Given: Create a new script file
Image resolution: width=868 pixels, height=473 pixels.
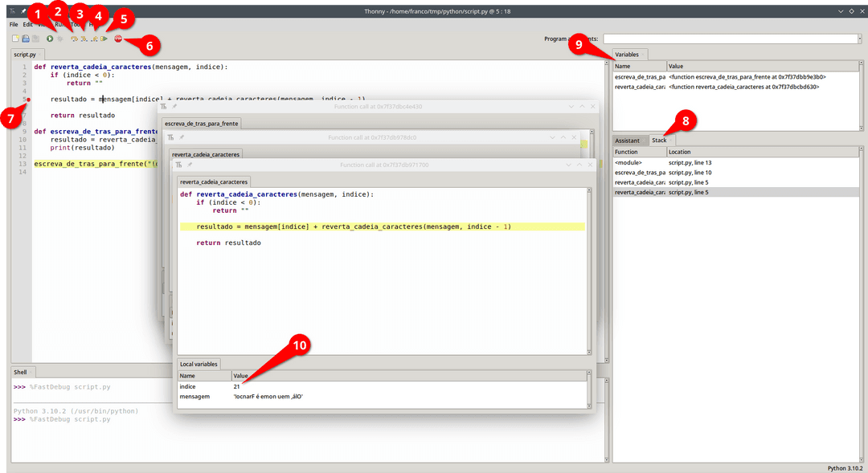Looking at the screenshot, I should (x=14, y=38).
